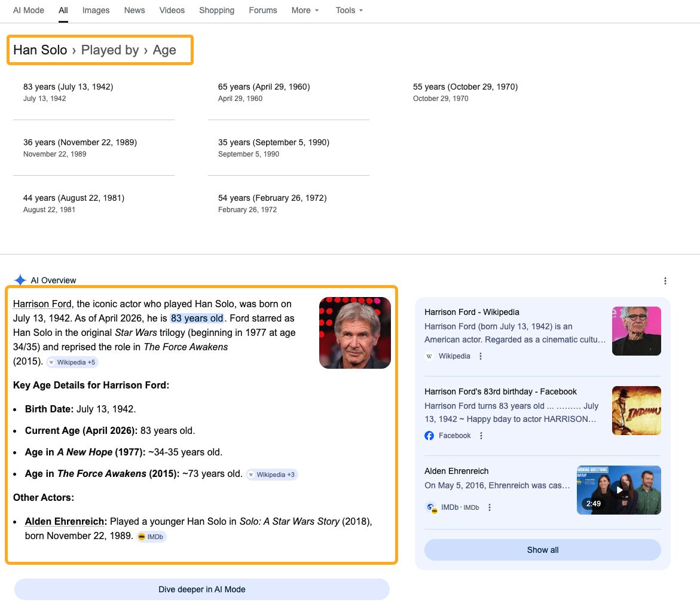The image size is (700, 612).
Task: Open the Alden Ehrenreich IMDb card title
Action: point(456,471)
